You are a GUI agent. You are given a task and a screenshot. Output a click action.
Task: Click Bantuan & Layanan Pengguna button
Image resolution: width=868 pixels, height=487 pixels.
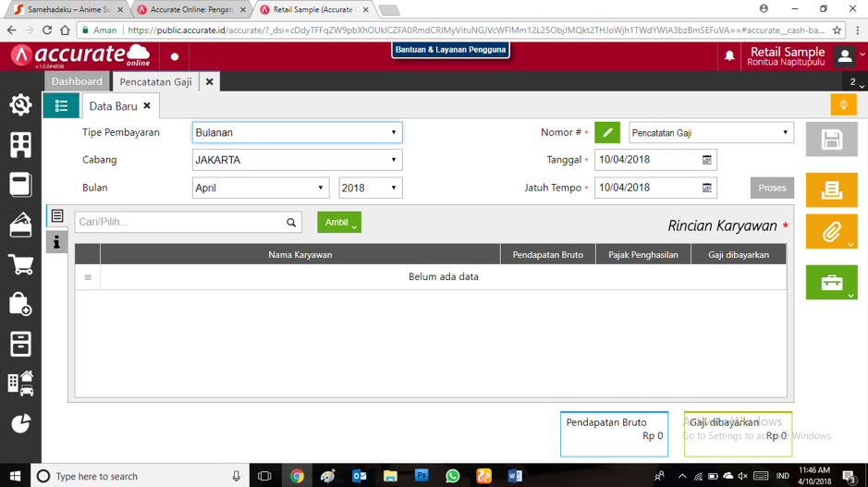click(450, 50)
